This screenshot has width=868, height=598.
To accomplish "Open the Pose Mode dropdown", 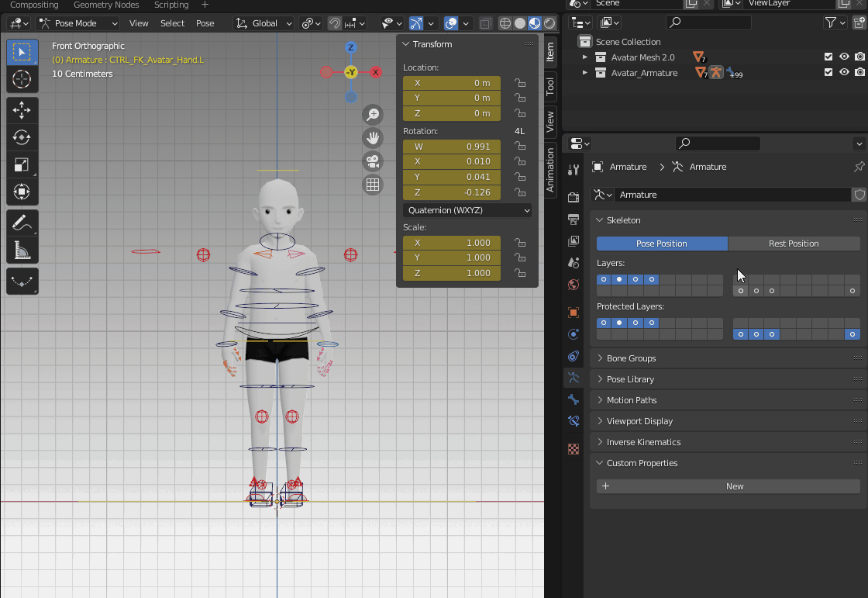I will (78, 23).
